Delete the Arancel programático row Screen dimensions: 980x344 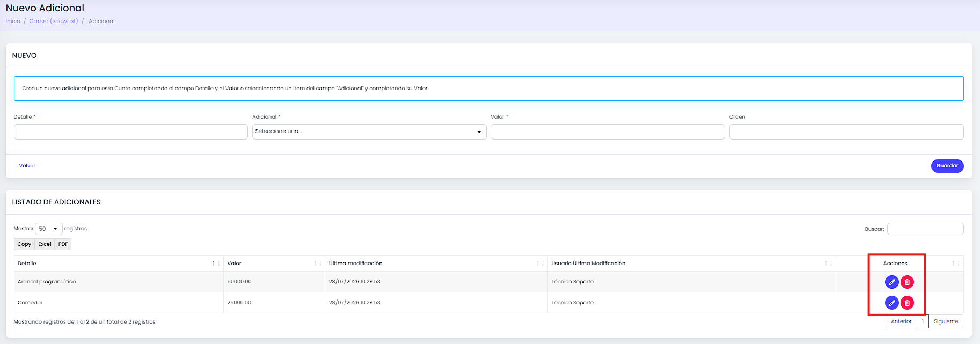[907, 282]
